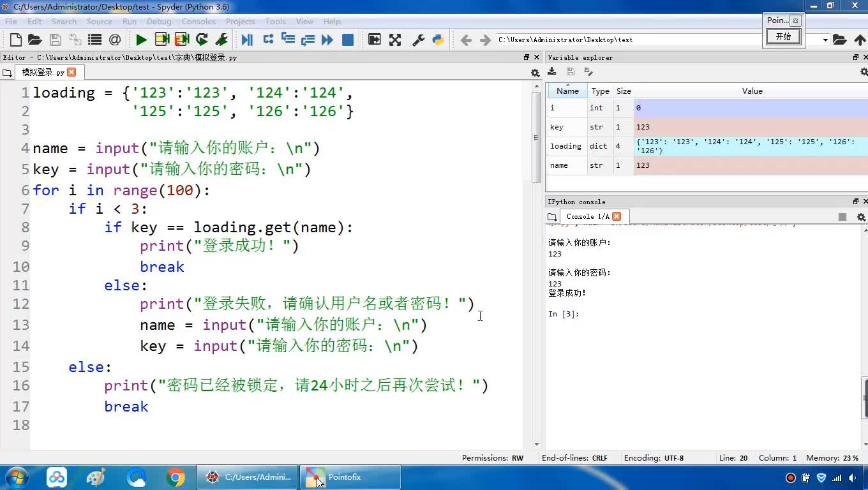The height and width of the screenshot is (490, 868).
Task: Click the New file toolbar icon
Action: coord(16,40)
